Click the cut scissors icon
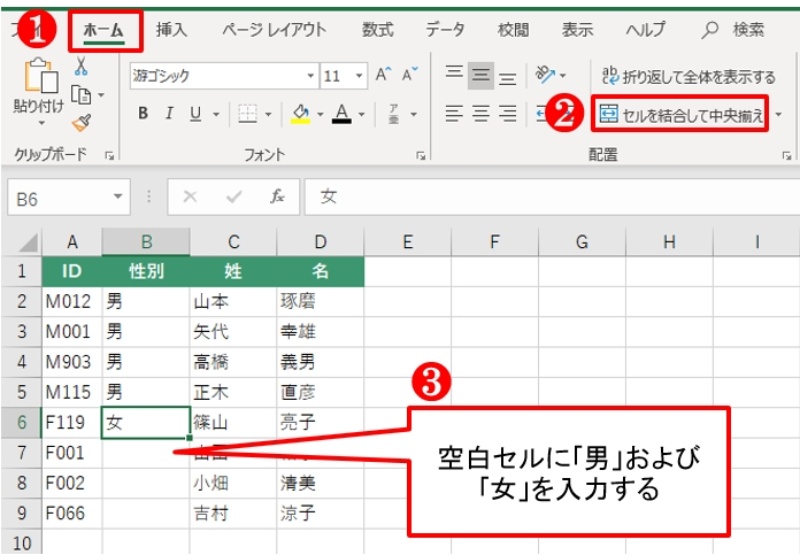 click(81, 67)
